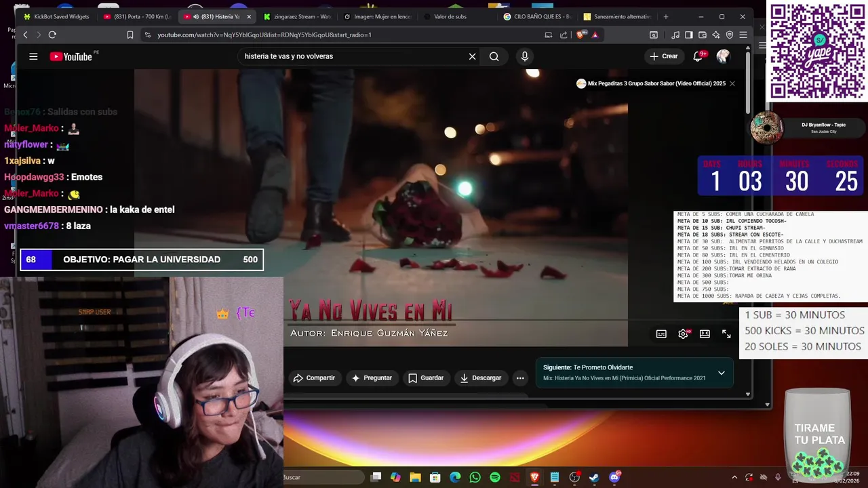This screenshot has width=868, height=488.
Task: Click the browser back arrow
Action: (x=26, y=35)
